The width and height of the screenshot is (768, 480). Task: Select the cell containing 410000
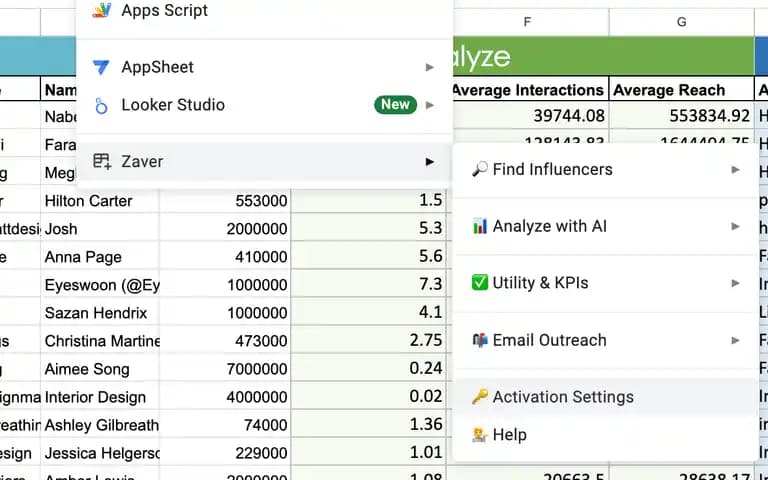225,257
